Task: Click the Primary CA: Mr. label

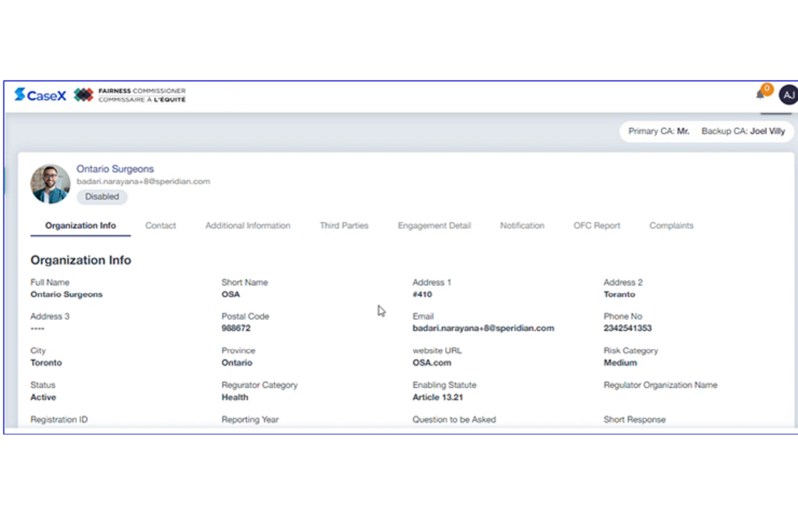Action: pos(659,131)
